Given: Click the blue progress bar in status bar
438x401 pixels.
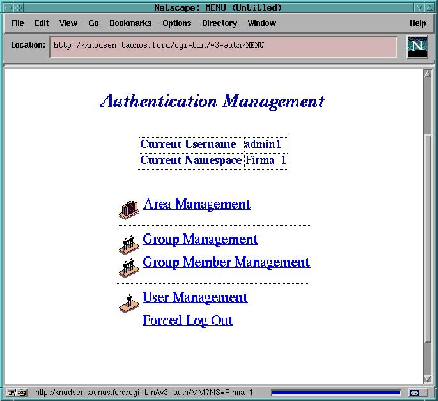Looking at the screenshot, I should [x=336, y=392].
